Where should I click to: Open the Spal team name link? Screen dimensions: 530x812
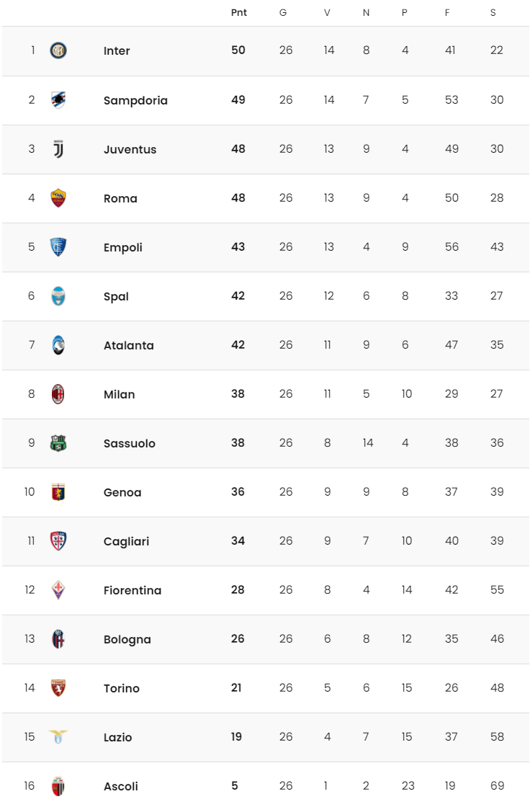pos(116,297)
